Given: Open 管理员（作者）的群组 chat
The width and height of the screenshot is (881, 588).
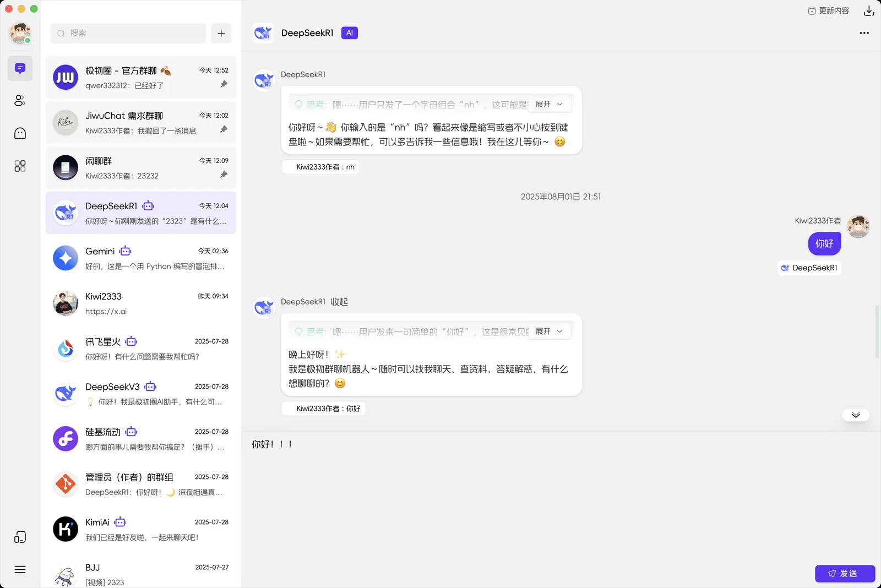Looking at the screenshot, I should [x=141, y=484].
